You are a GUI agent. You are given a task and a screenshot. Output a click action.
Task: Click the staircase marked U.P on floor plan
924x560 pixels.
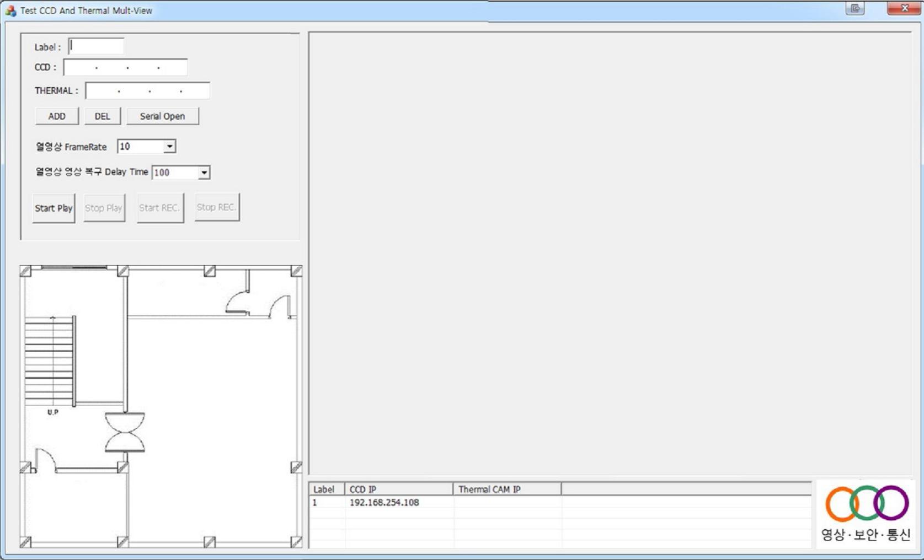[x=50, y=362]
